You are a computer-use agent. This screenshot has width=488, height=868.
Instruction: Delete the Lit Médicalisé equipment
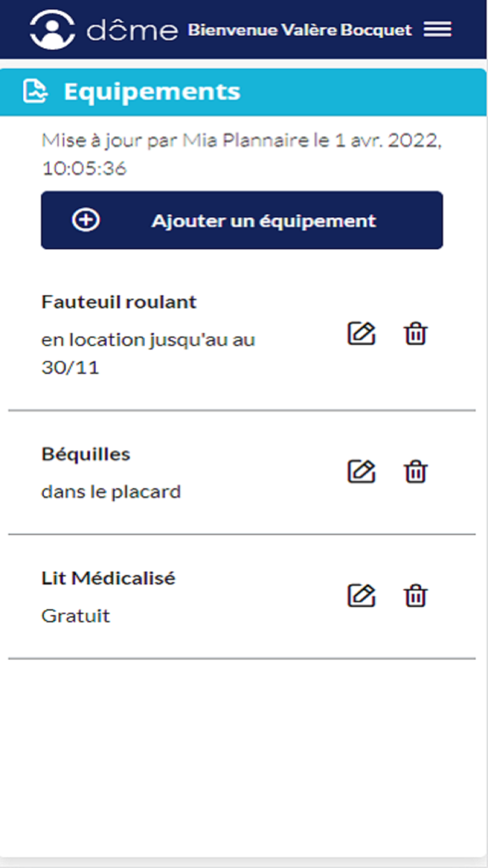(x=415, y=595)
